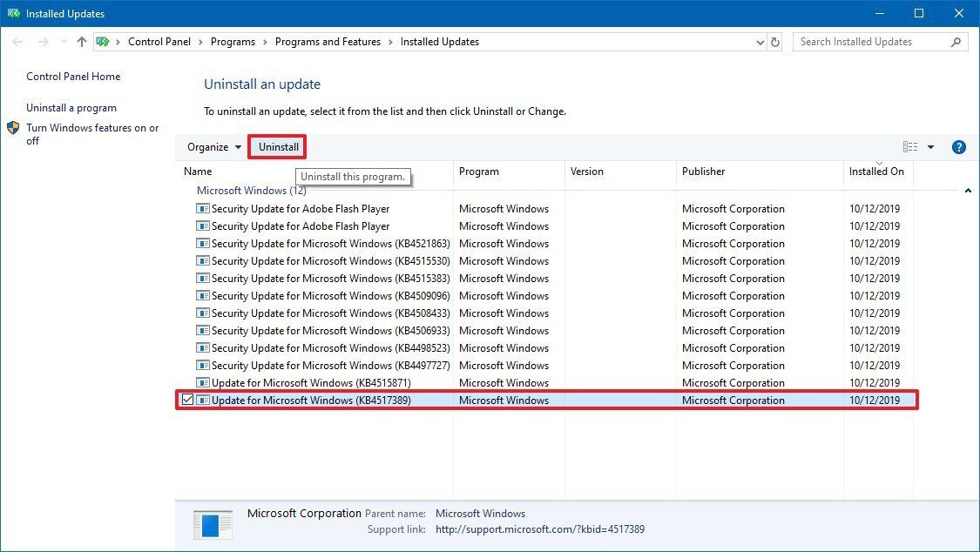Click the Installed Updates title bar icon

point(13,13)
